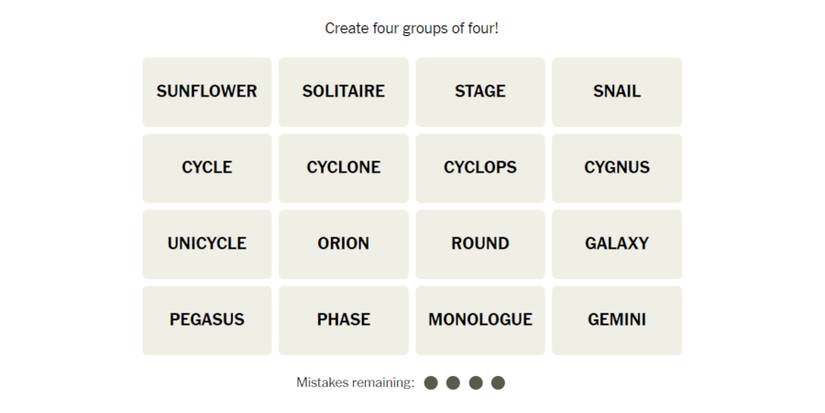Screen dimensions: 825x413
Task: Select the CYCLE word tile
Action: (x=207, y=168)
